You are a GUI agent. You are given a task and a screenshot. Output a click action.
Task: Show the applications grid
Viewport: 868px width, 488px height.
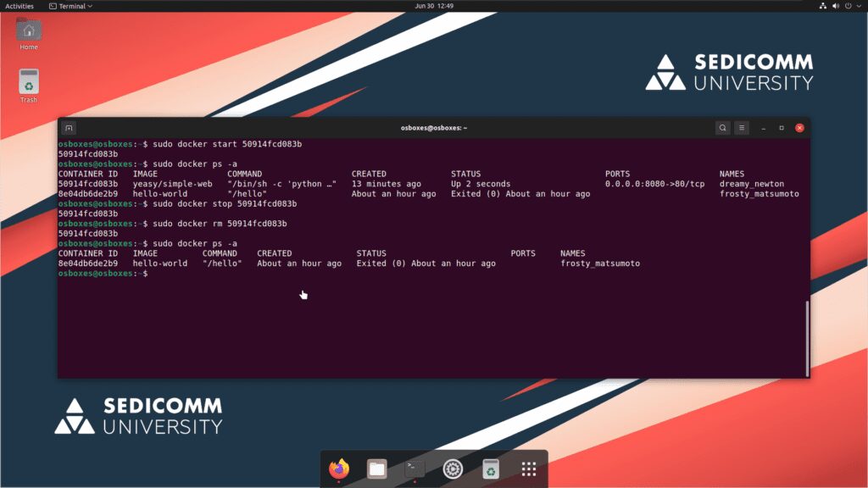pyautogui.click(x=529, y=469)
